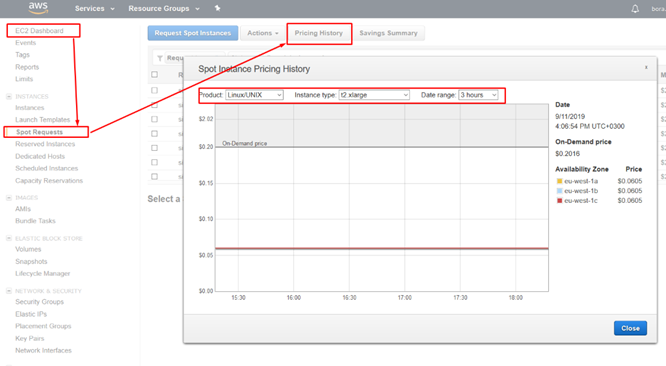
Task: Click Request Spot Instances button
Action: [193, 33]
